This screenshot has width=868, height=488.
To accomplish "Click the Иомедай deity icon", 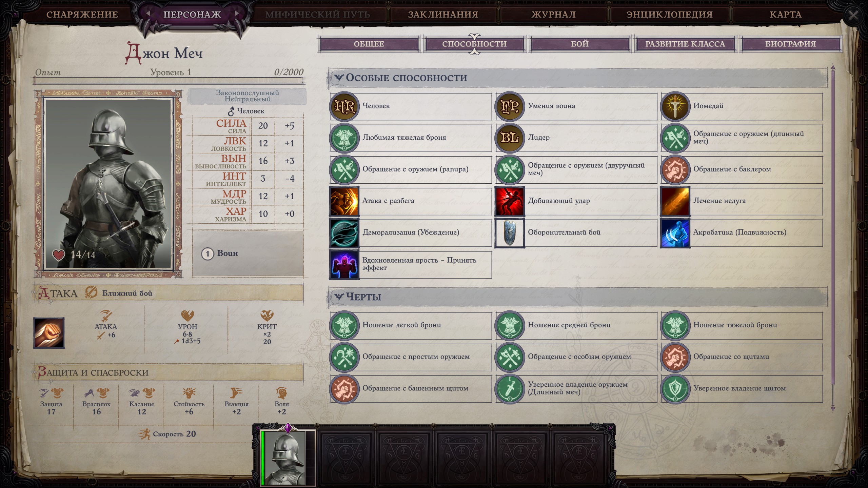I will (675, 106).
